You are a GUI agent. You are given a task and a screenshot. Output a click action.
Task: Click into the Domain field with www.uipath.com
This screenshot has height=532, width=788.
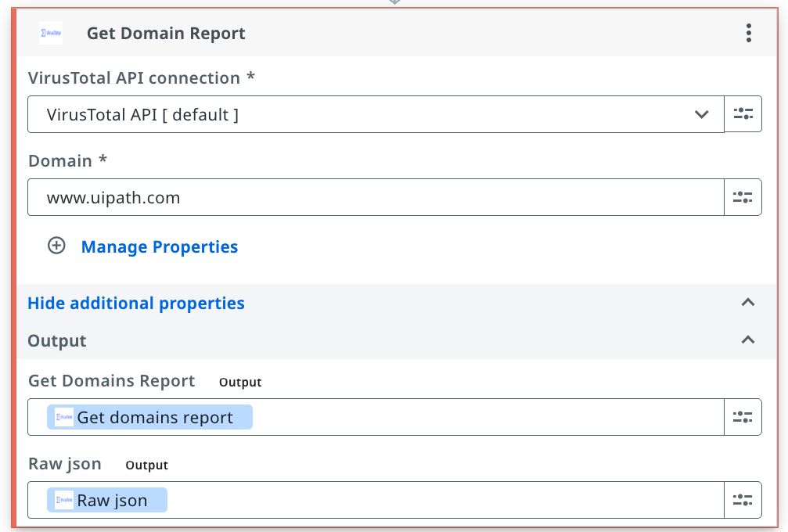pyautogui.click(x=376, y=197)
